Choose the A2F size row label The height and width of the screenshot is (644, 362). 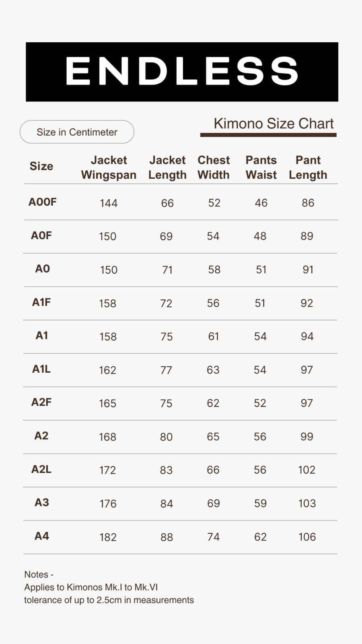[41, 402]
